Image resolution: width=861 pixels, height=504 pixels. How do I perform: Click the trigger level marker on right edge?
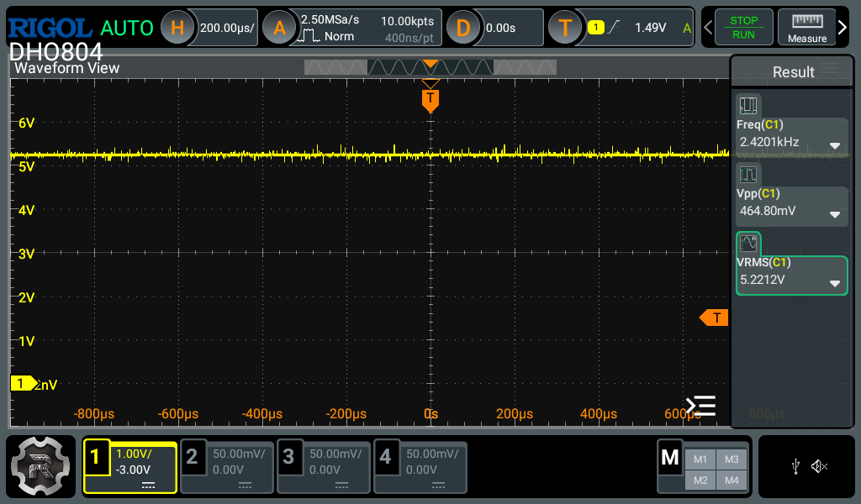click(x=715, y=318)
